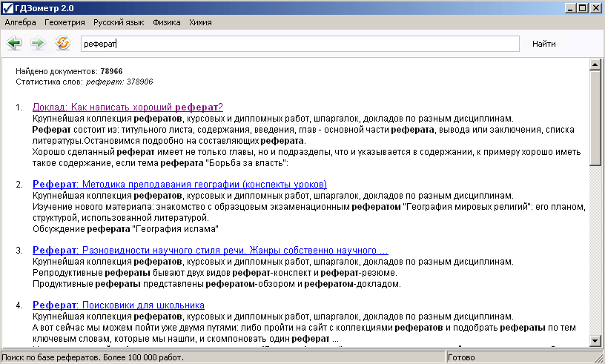The width and height of the screenshot is (605, 364).
Task: Click the orange refresh icon
Action: (x=62, y=43)
